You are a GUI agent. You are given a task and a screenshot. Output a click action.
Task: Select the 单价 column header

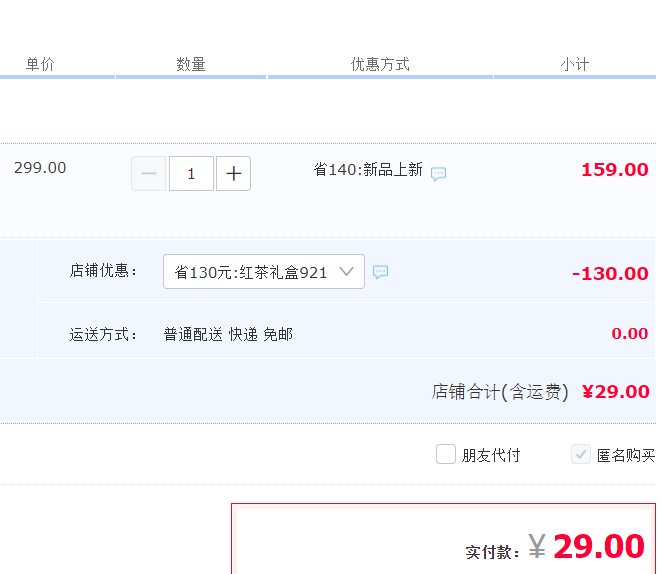coord(40,64)
